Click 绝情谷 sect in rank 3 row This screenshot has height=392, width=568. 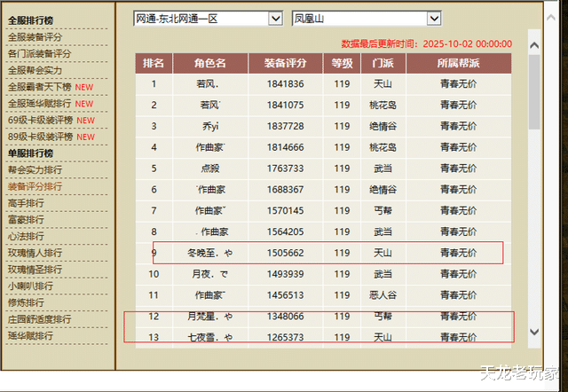click(383, 126)
